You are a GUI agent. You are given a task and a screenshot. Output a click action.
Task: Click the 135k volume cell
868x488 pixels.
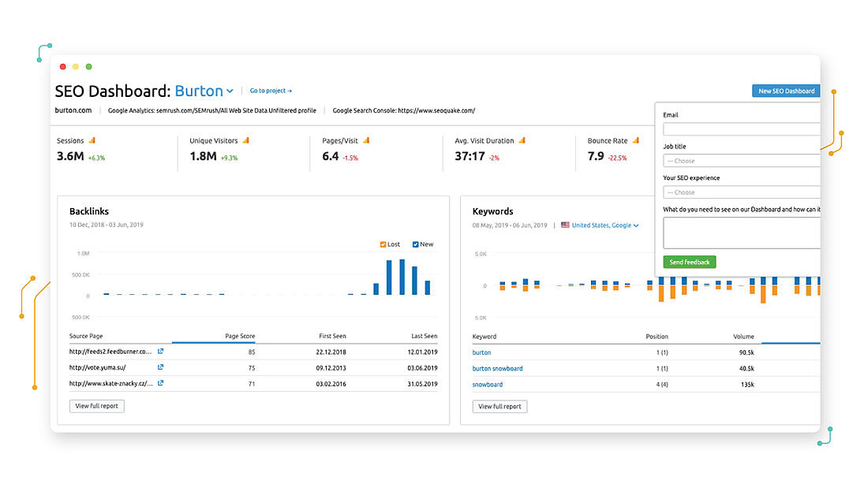click(747, 385)
